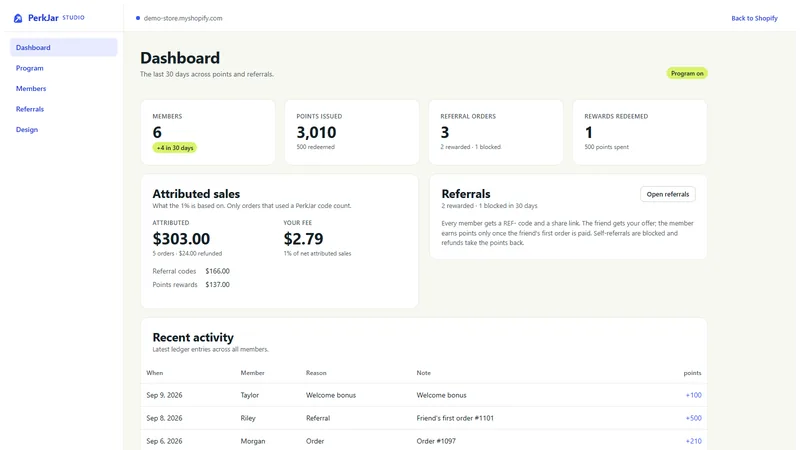Click the 1% of net attributed sales text
This screenshot has height=450, width=800.
pos(317,254)
